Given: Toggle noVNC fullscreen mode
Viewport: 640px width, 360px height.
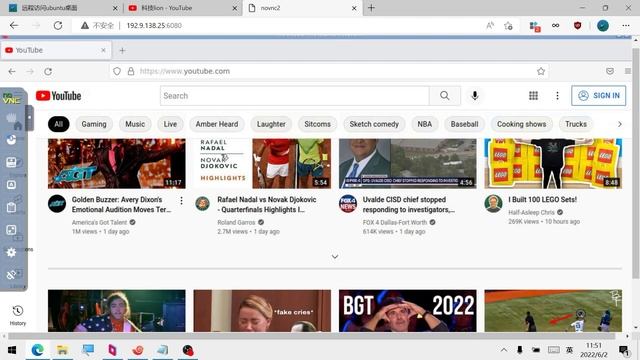Looking at the screenshot, I should pos(11,230).
